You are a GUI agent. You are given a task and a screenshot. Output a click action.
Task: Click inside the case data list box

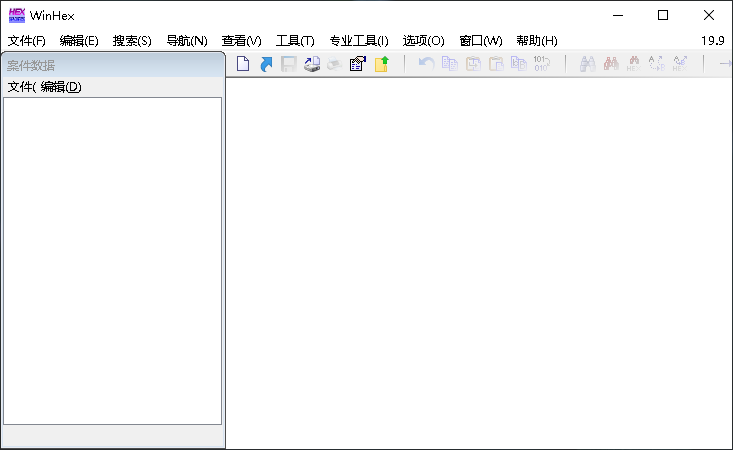(x=112, y=261)
